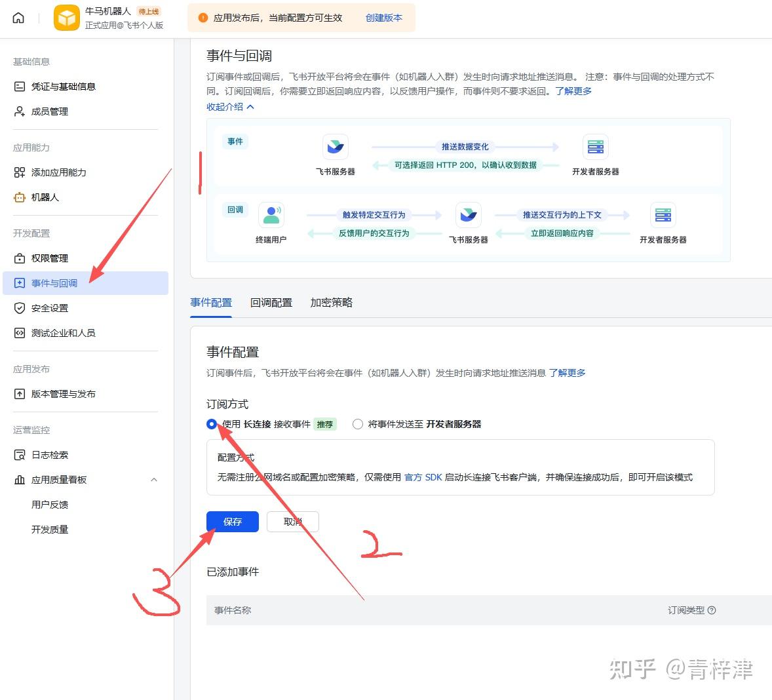This screenshot has width=772, height=700.
Task: Click the 订阅类型 help question icon
Action: coord(712,610)
